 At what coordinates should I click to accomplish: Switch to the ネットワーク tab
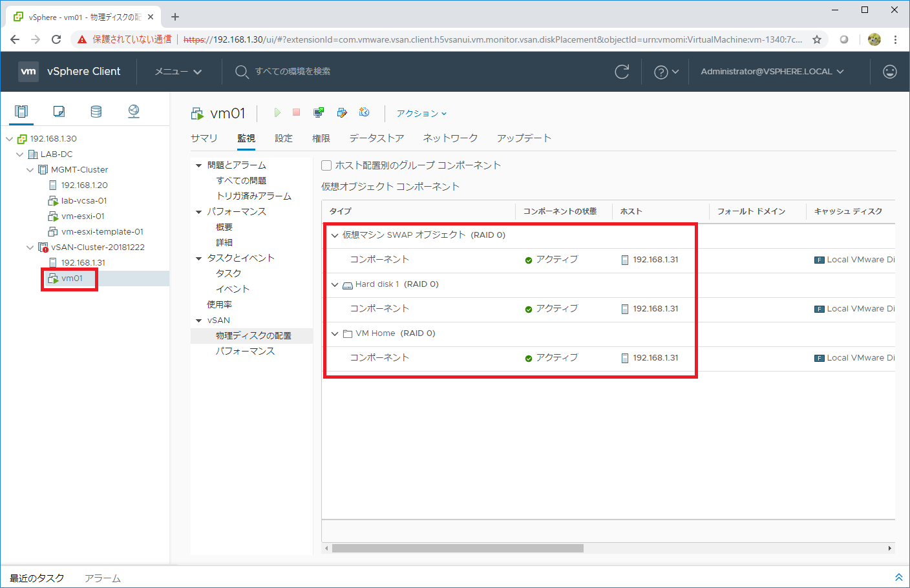point(450,138)
